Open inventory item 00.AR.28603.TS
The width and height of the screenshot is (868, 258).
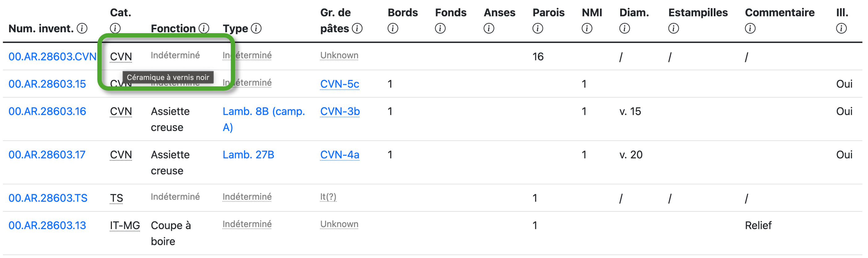coord(48,198)
